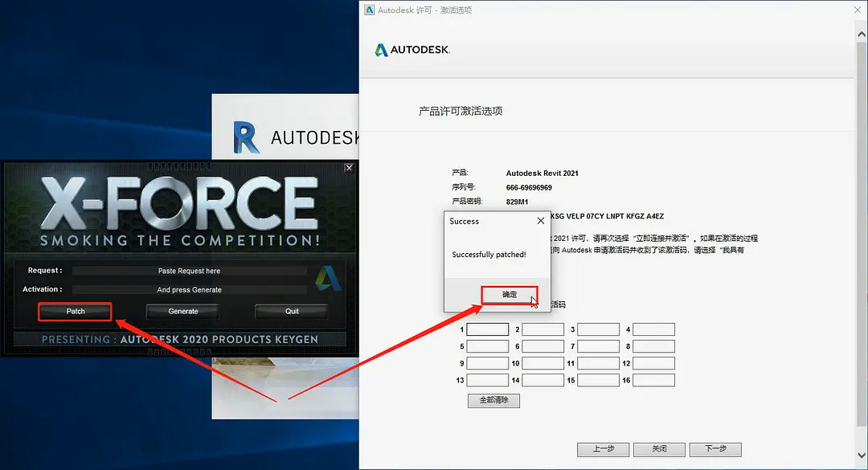868x470 pixels.
Task: Click 全部清除 to clear all activation fields
Action: 493,400
